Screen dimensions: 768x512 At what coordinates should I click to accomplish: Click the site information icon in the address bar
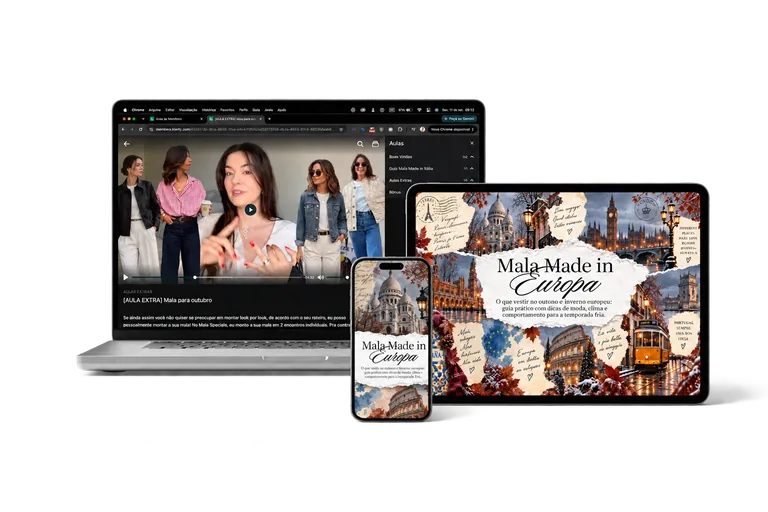(152, 129)
